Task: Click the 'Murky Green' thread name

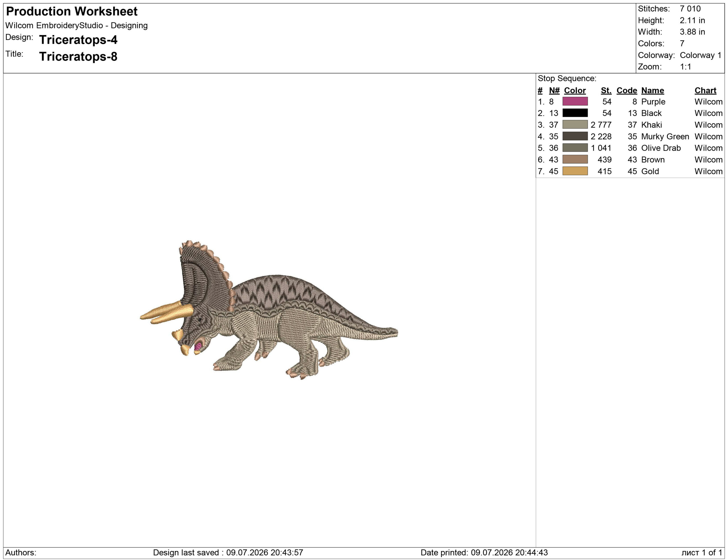Action: point(665,136)
